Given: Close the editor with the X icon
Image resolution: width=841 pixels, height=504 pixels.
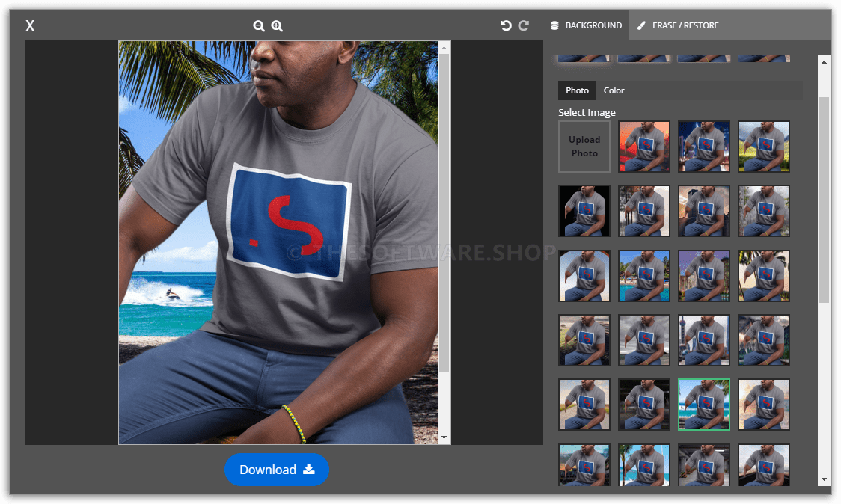Looking at the screenshot, I should pyautogui.click(x=30, y=25).
